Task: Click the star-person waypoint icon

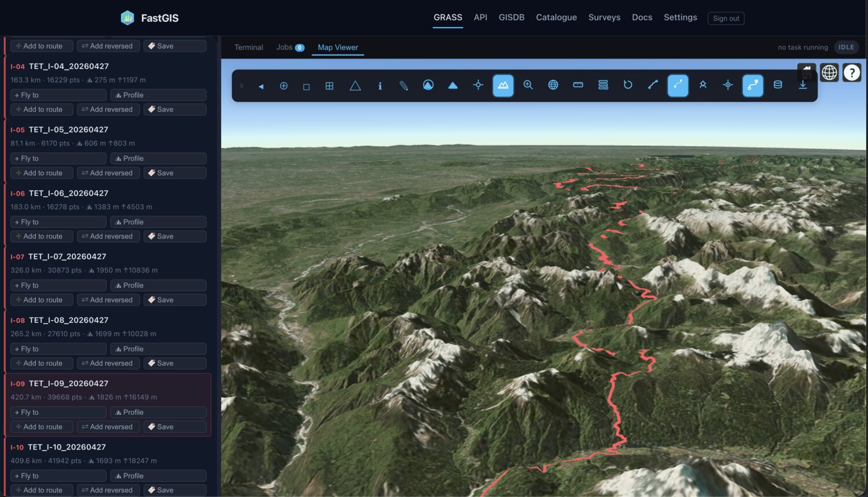Action: coord(703,85)
